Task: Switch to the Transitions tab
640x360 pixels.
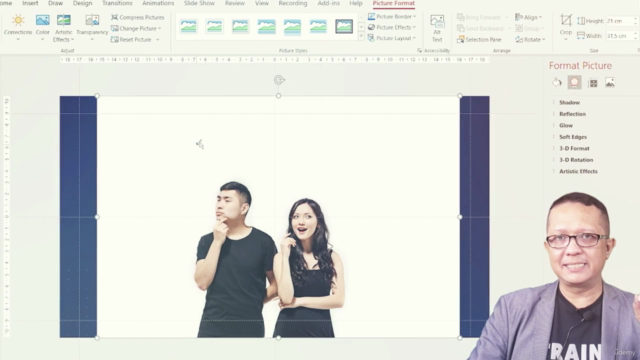Action: click(x=117, y=3)
